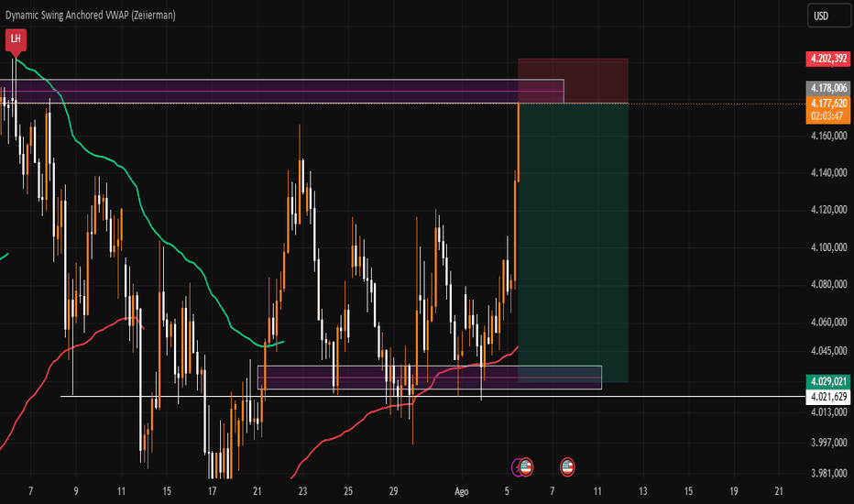The image size is (854, 504).
Task: Select the white horizontal support line
Action: [x=432, y=396]
